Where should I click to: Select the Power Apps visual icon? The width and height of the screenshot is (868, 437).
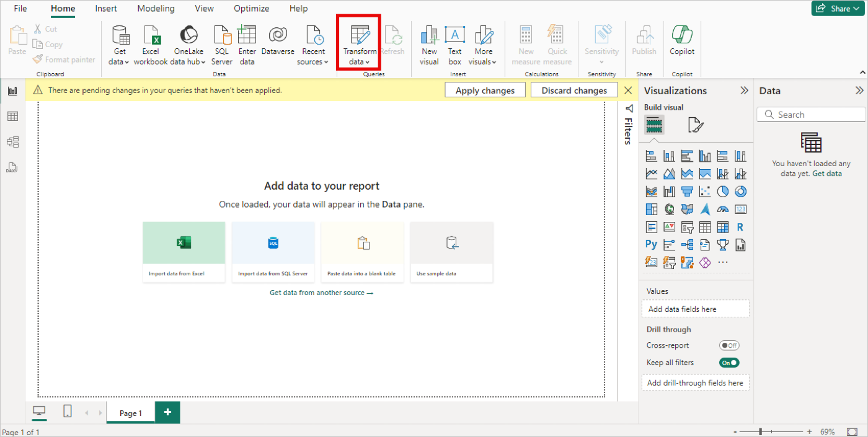pyautogui.click(x=705, y=262)
